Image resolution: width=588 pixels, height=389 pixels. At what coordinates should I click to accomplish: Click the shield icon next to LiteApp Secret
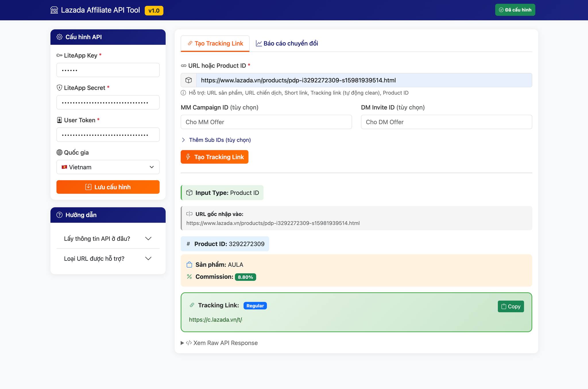[59, 88]
